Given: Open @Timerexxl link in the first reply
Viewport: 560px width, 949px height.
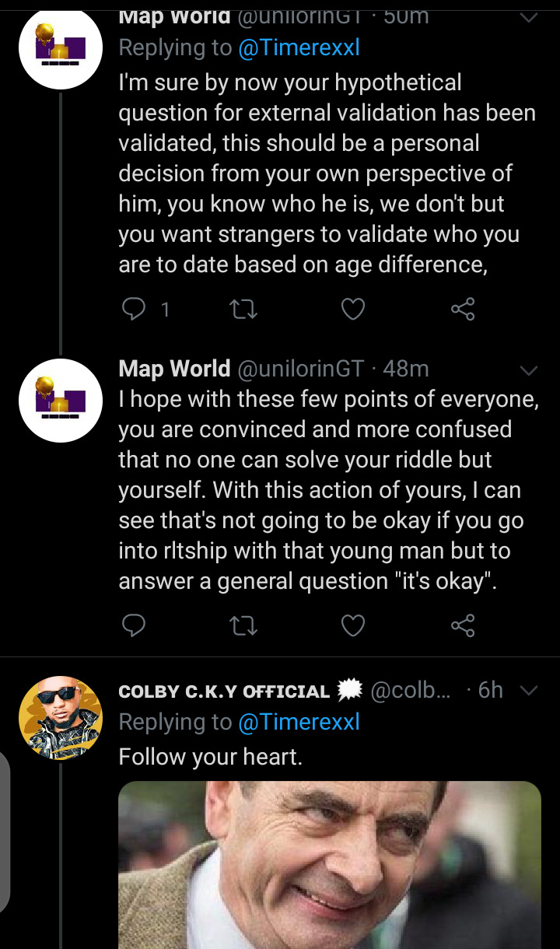Looking at the screenshot, I should [299, 48].
